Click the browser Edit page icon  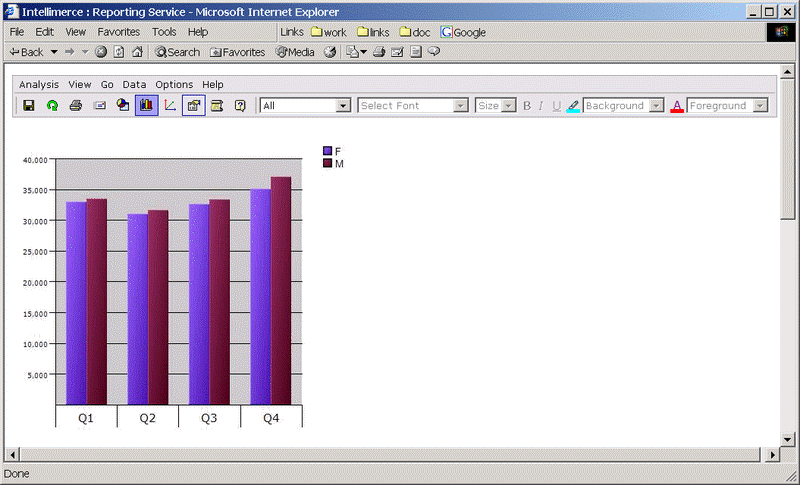point(397,52)
